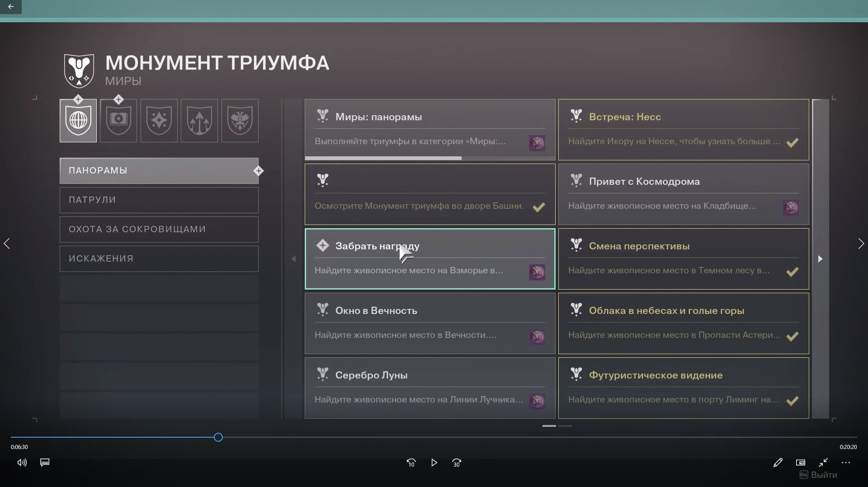Click the back arrow in top bar
The height and width of the screenshot is (487, 868).
[x=10, y=7]
